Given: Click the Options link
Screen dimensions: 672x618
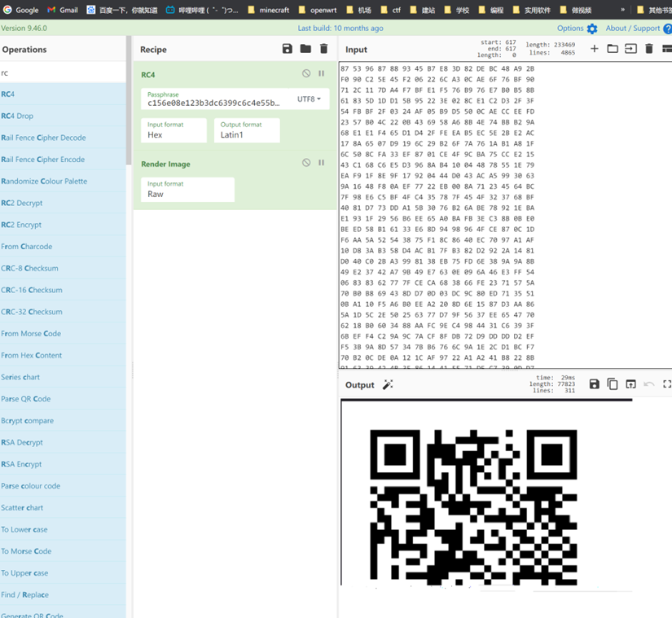Looking at the screenshot, I should 570,28.
